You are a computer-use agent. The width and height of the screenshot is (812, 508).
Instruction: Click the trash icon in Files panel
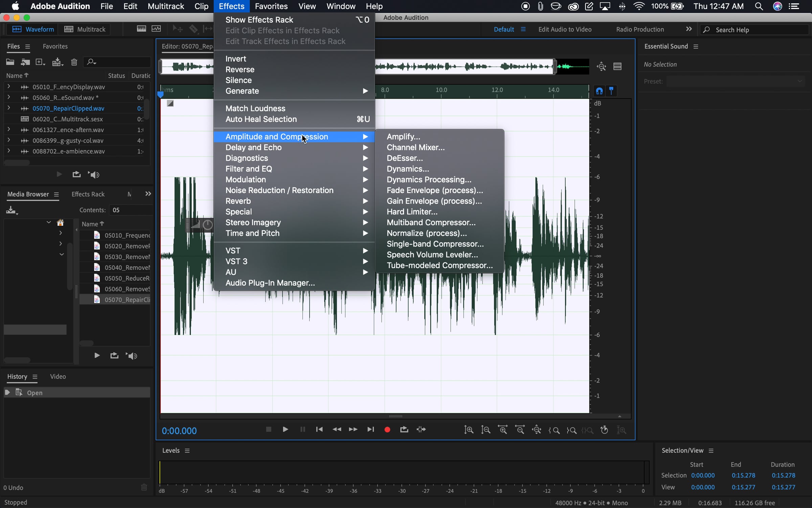[x=74, y=62]
